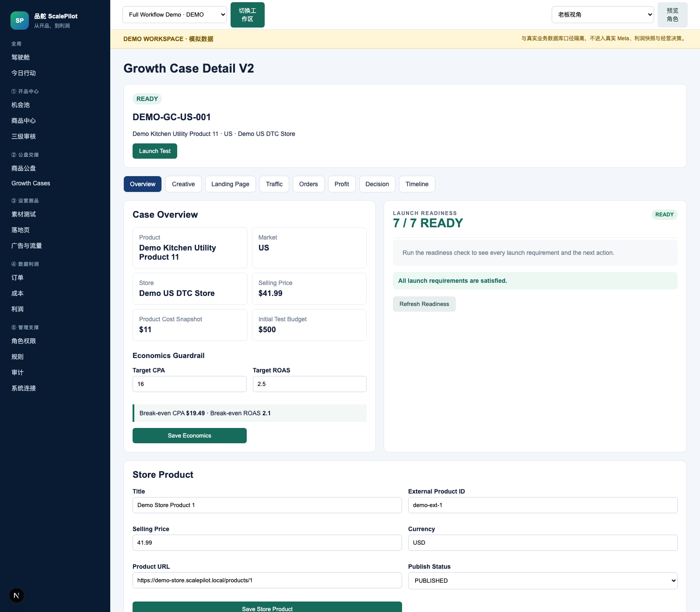
Task: Select the Overview tab
Action: (x=143, y=184)
